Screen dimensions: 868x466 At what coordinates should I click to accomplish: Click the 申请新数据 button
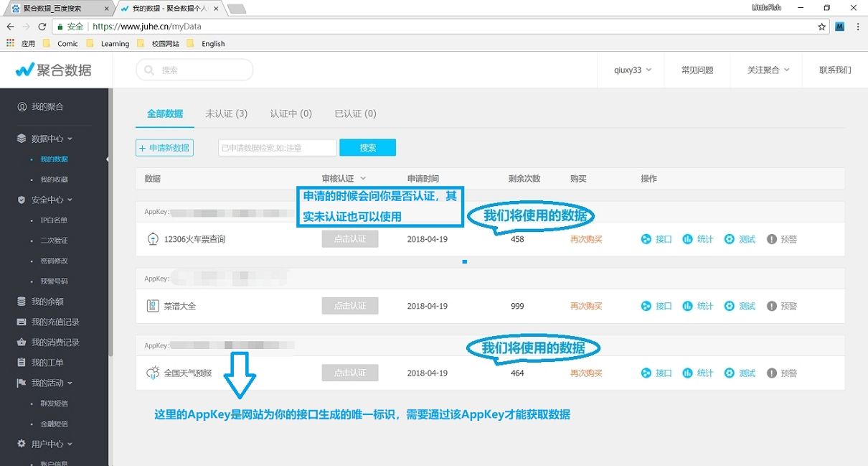[164, 147]
